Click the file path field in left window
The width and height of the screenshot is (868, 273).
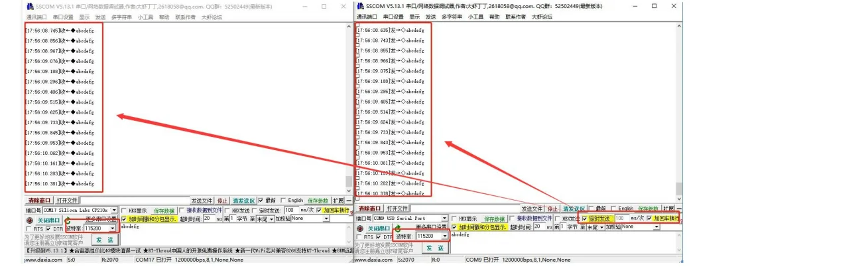pos(135,201)
